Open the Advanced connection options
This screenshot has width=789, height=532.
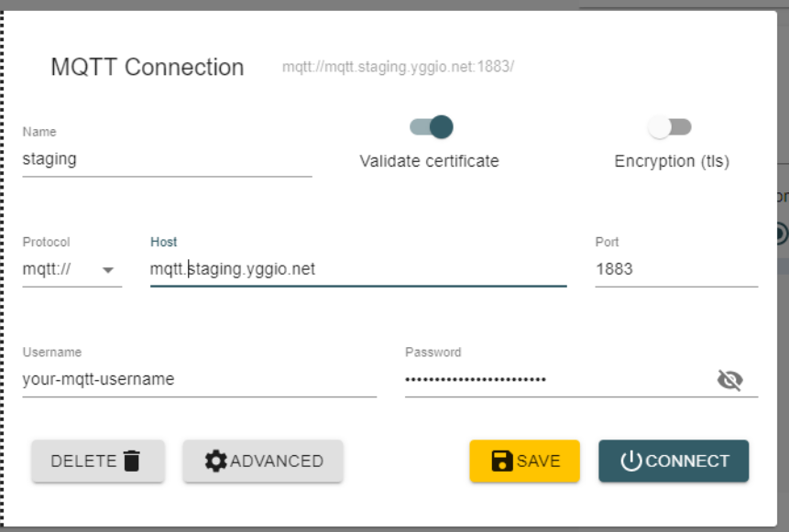pos(263,461)
